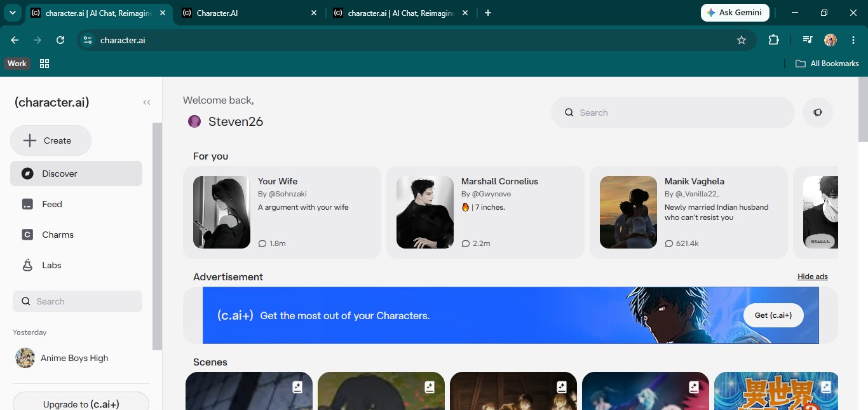Switch to the second tab Character.AI
The height and width of the screenshot is (410, 868).
click(250, 13)
